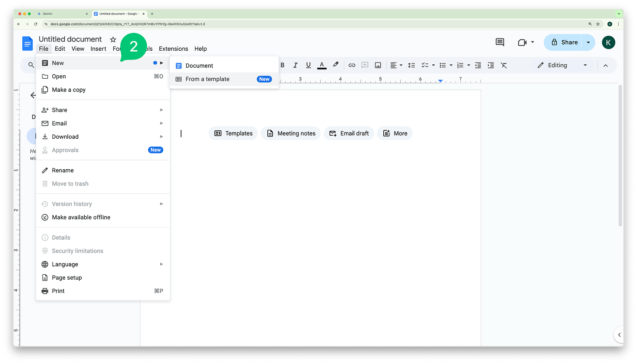Choose Open in the File menu
Screen dimensions: 637x364
point(103,77)
